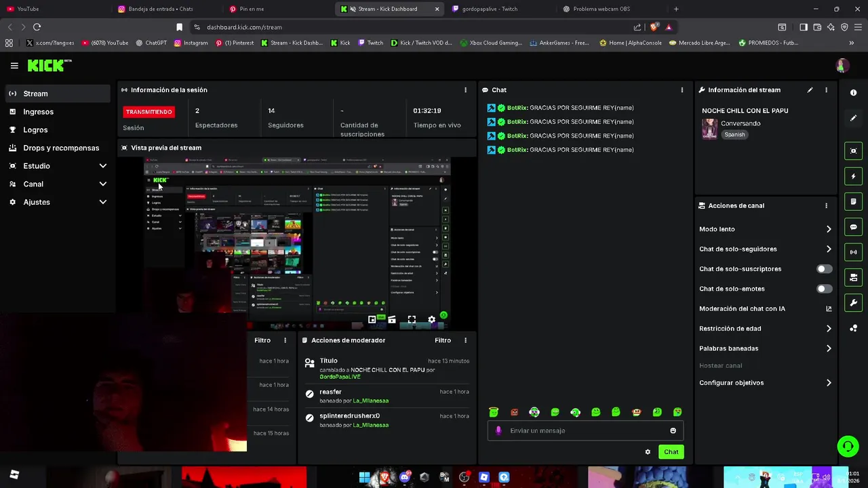Click the lightning bolt quick actions icon
The image size is (868, 488).
coord(853,176)
